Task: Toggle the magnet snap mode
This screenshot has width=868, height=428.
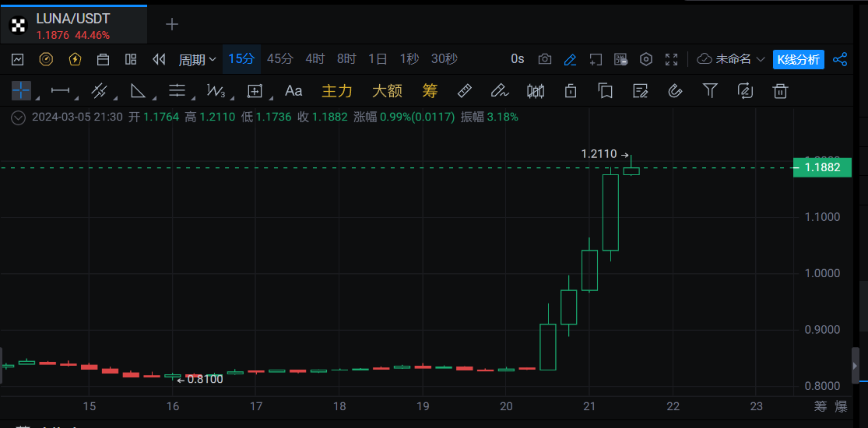Action: (x=675, y=91)
